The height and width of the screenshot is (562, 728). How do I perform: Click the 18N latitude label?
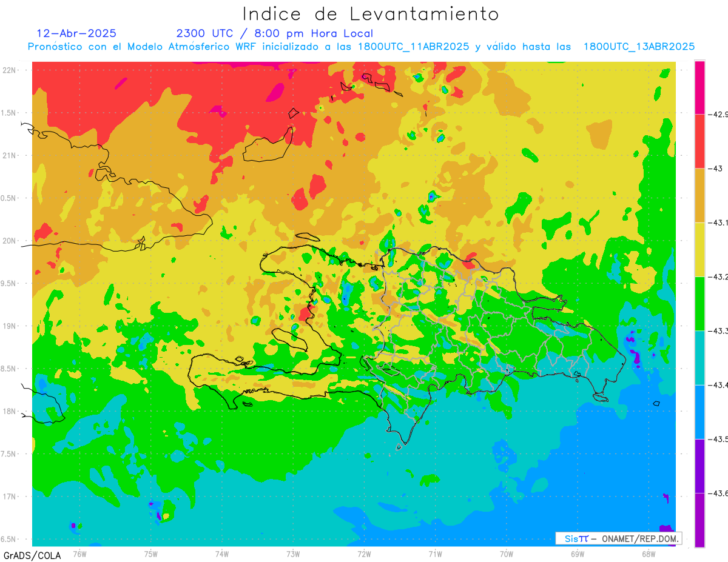9,411
